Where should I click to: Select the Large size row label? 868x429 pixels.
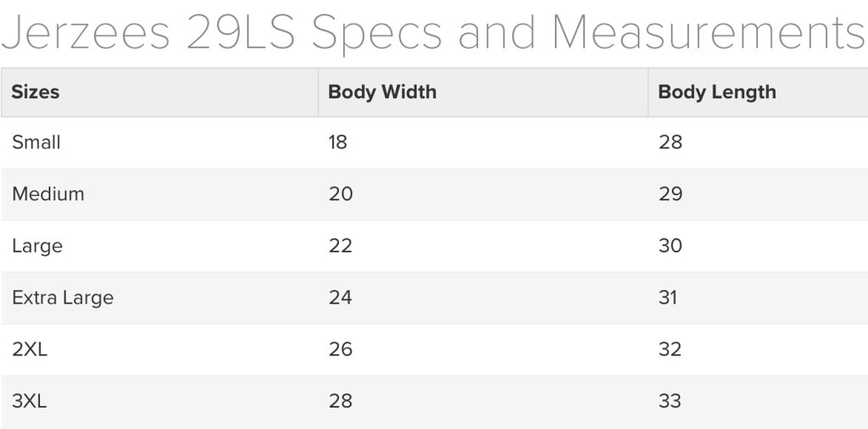(37, 247)
